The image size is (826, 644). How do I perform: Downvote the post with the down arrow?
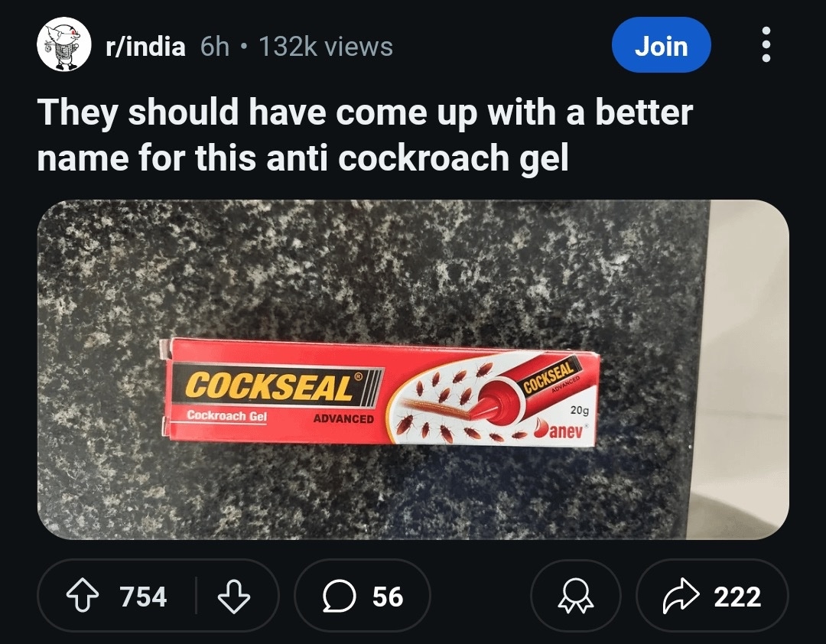click(234, 597)
